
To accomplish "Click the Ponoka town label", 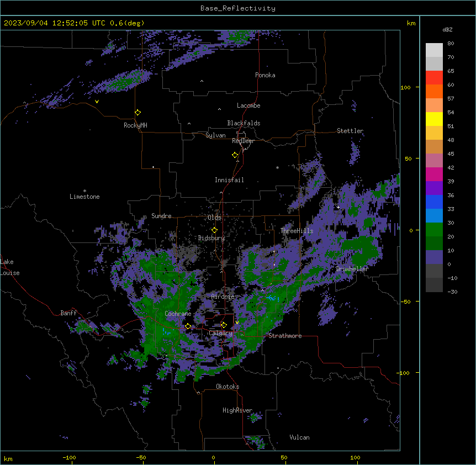I will pos(265,75).
